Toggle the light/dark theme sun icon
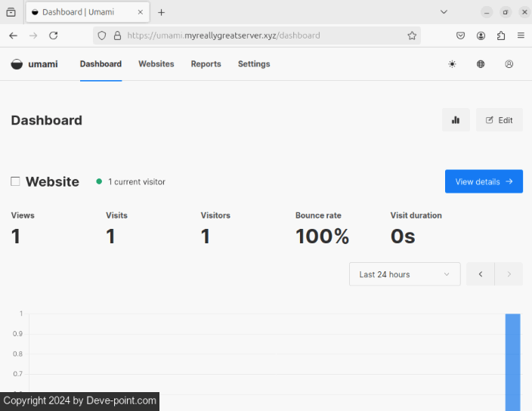532x411 pixels. click(452, 64)
